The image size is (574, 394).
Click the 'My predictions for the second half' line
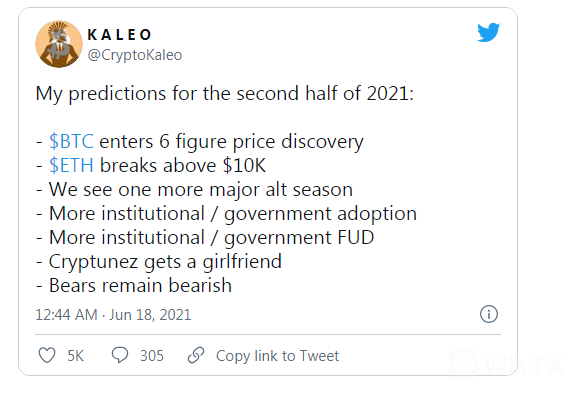(x=225, y=94)
